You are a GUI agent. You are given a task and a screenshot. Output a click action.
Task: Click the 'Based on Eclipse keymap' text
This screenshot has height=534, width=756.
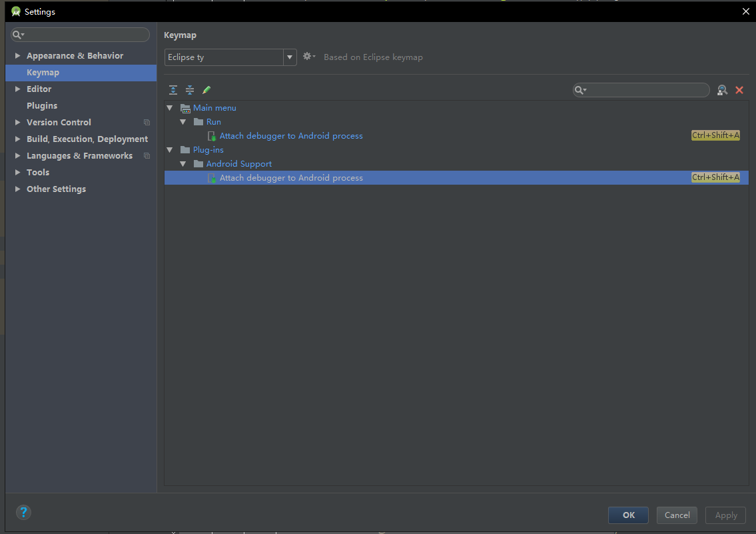pos(373,57)
